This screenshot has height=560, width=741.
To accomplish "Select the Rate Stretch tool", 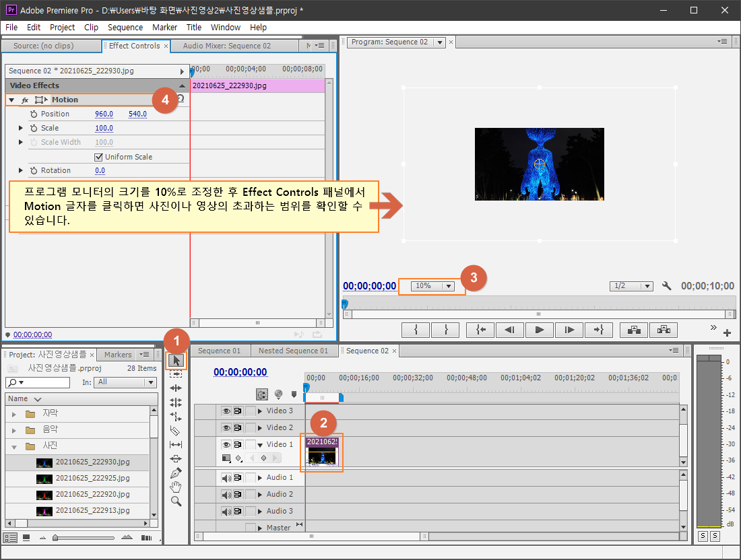I will coord(176,417).
